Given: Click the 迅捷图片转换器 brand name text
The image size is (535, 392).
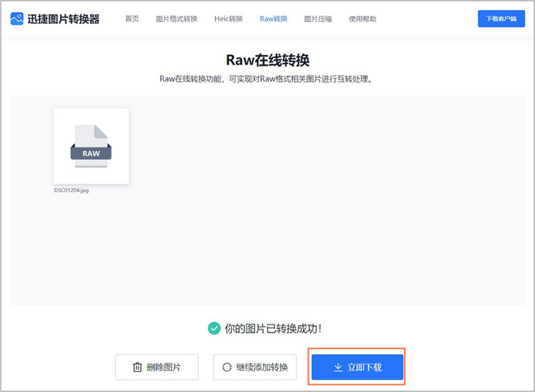Looking at the screenshot, I should point(63,19).
